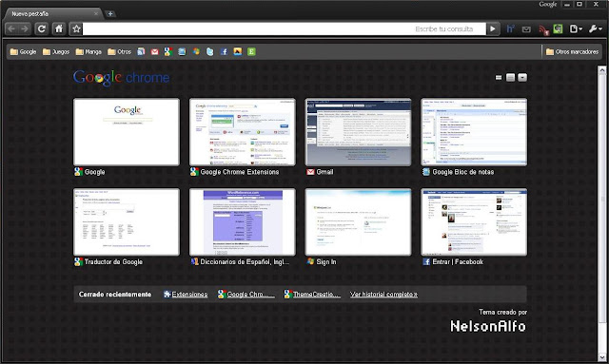
Task: Open the blue notebook bookmark icon
Action: 182,51
